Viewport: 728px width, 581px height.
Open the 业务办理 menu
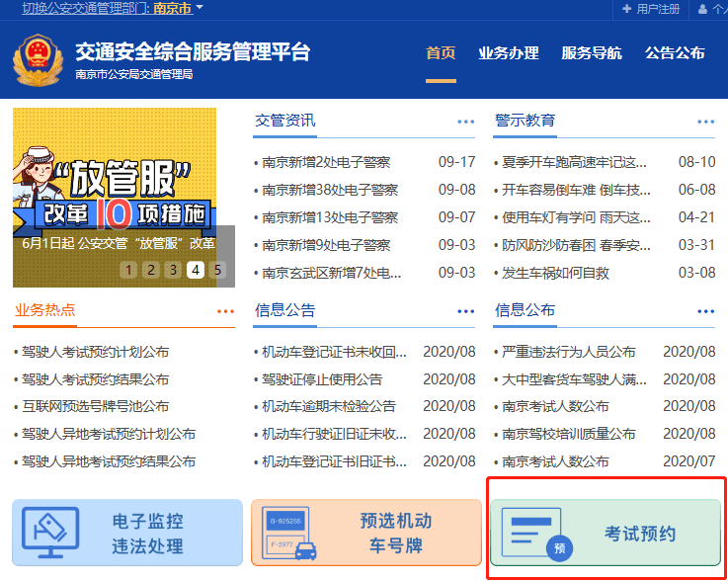(509, 52)
